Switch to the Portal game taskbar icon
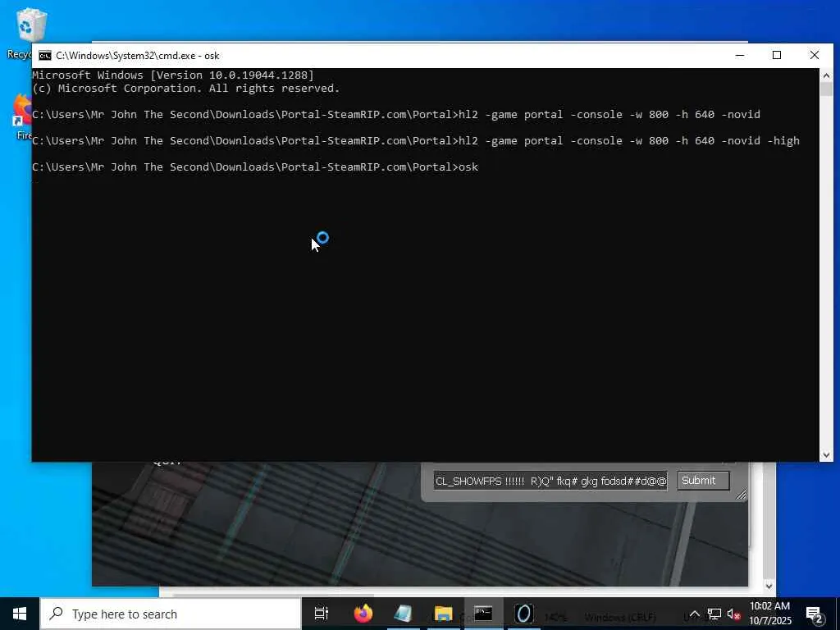Image resolution: width=840 pixels, height=630 pixels. pyautogui.click(x=523, y=614)
